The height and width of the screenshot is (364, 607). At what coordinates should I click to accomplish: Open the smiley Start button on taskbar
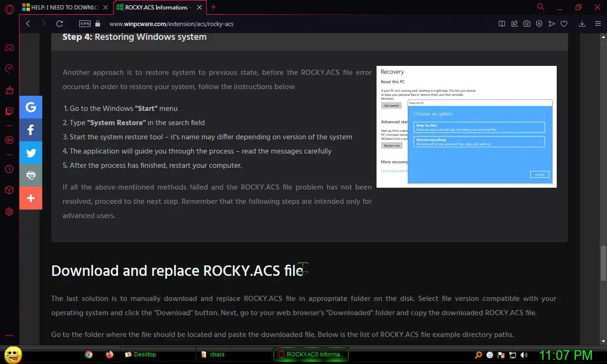coord(13,354)
